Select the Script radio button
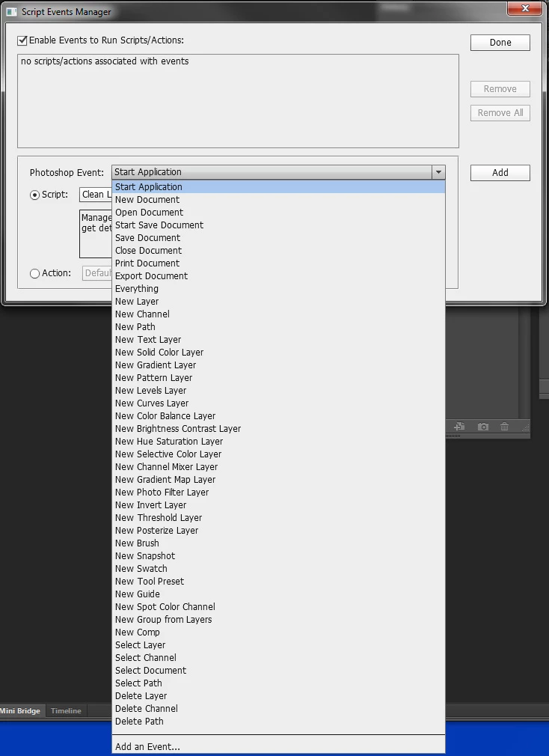549x756 pixels. pyautogui.click(x=34, y=195)
